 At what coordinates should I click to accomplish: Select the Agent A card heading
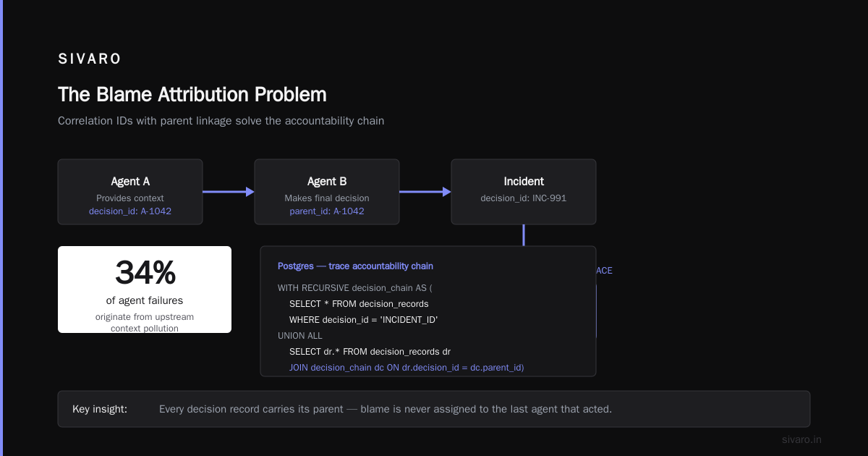[x=130, y=182]
